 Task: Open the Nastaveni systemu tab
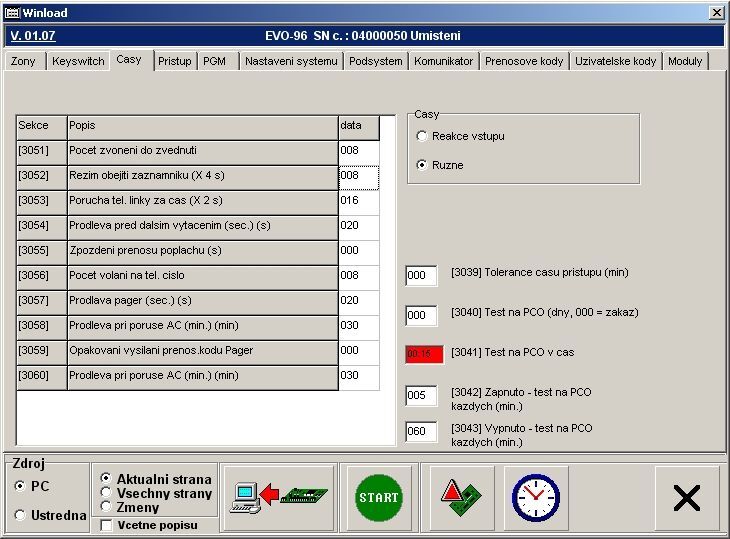point(291,61)
